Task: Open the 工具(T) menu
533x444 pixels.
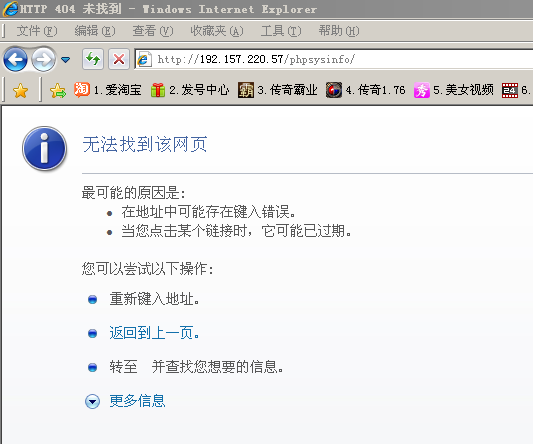Action: click(x=281, y=31)
